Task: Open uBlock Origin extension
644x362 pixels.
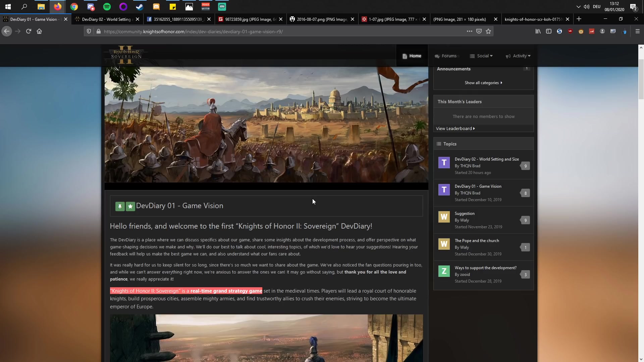Action: pos(570,31)
